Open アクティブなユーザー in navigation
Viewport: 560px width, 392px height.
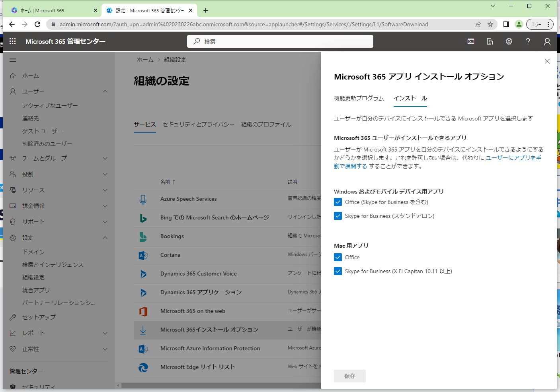coord(50,106)
